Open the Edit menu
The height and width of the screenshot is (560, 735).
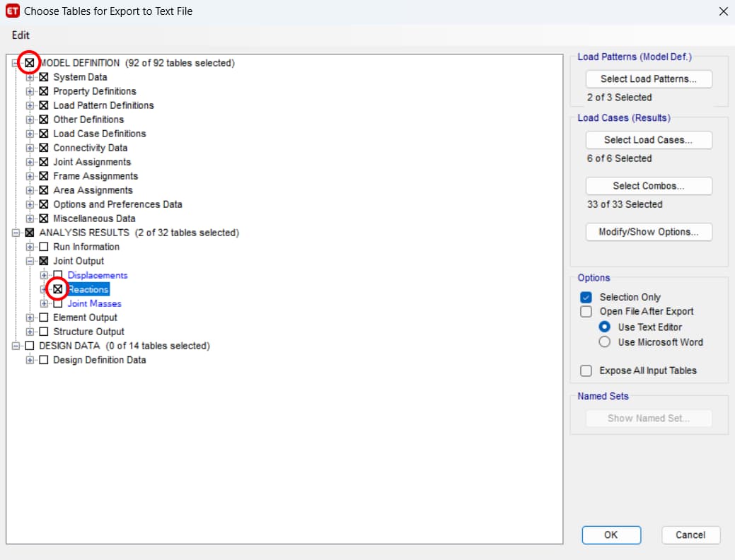21,35
